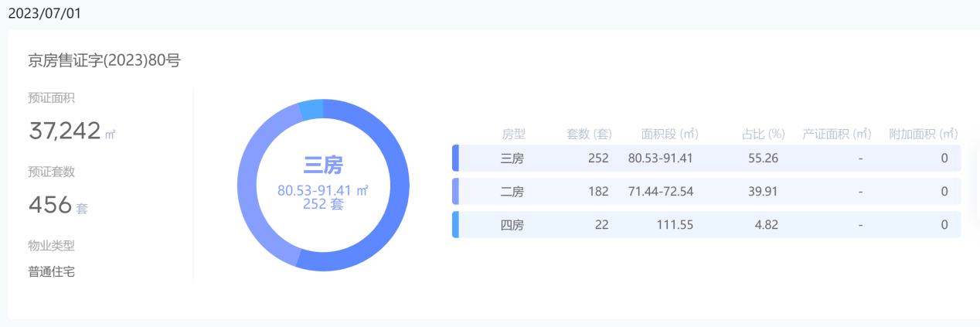
Task: Click the 占比 (%) column header
Action: (x=764, y=134)
